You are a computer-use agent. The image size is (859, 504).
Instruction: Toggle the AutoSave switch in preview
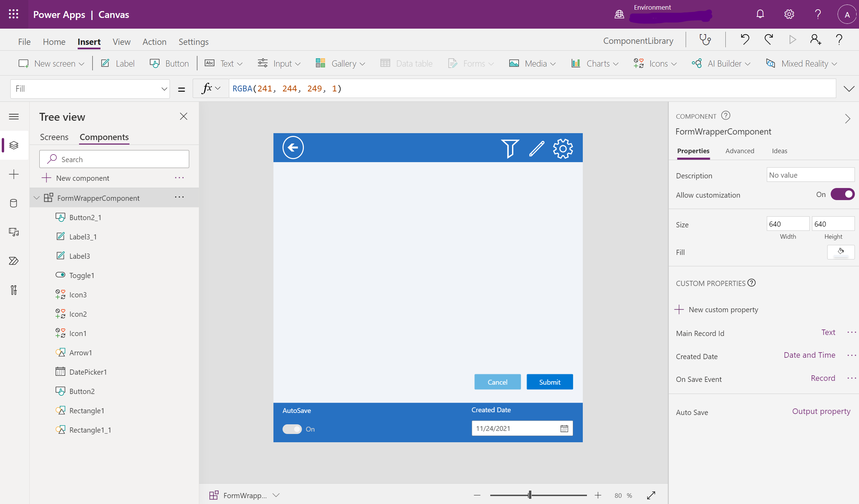click(292, 428)
